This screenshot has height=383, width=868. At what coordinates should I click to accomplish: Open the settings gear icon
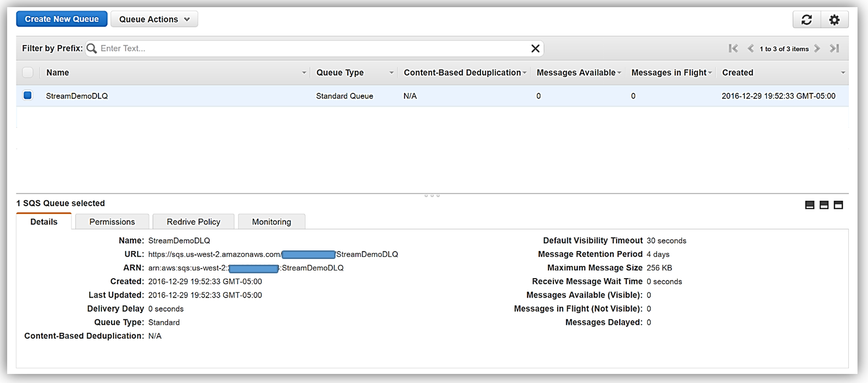pos(834,20)
